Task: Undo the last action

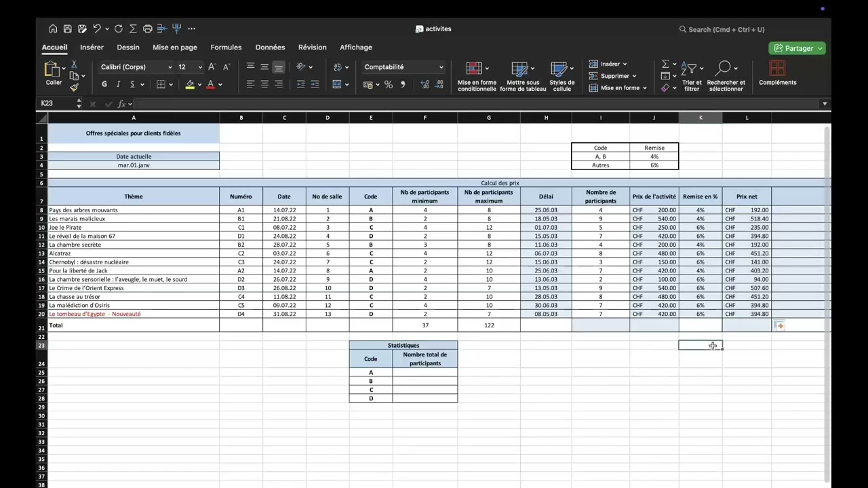Action: pos(97,28)
